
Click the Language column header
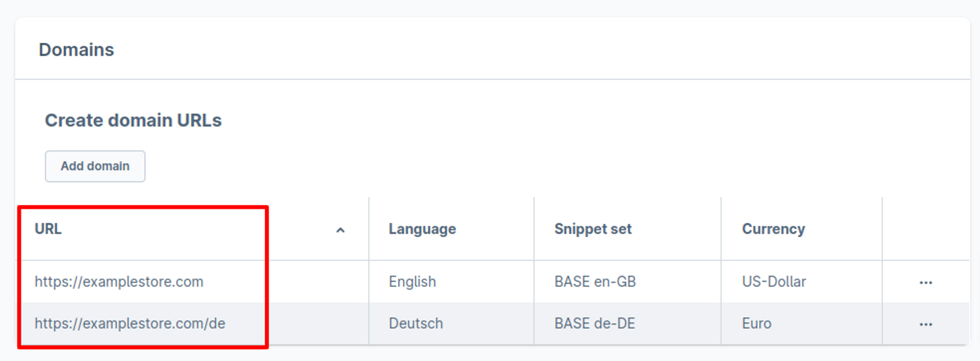422,229
